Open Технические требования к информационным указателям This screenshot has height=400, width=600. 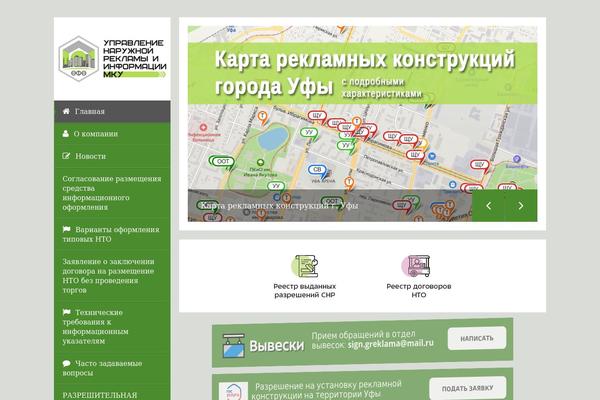point(112,327)
